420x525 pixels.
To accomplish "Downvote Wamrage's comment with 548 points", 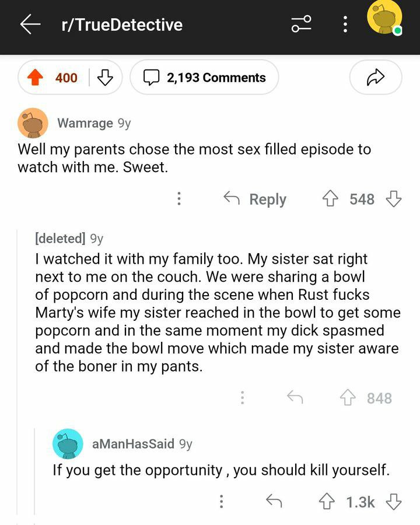I will [x=394, y=199].
